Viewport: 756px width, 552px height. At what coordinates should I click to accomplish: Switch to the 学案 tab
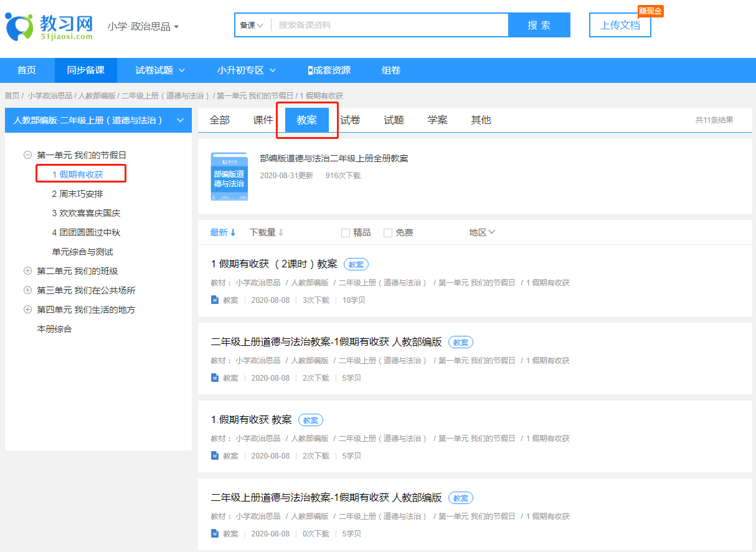point(438,120)
